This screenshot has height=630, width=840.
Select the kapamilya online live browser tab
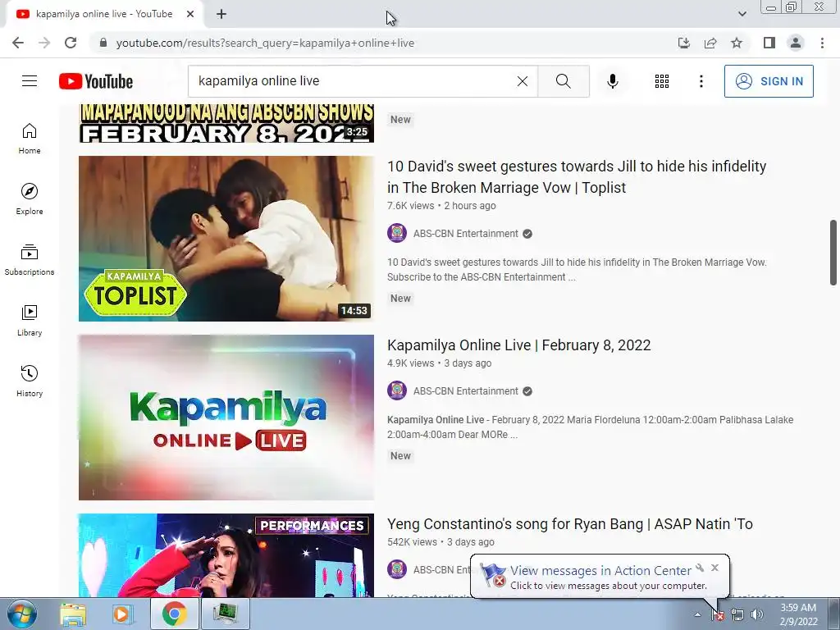[x=105, y=15]
